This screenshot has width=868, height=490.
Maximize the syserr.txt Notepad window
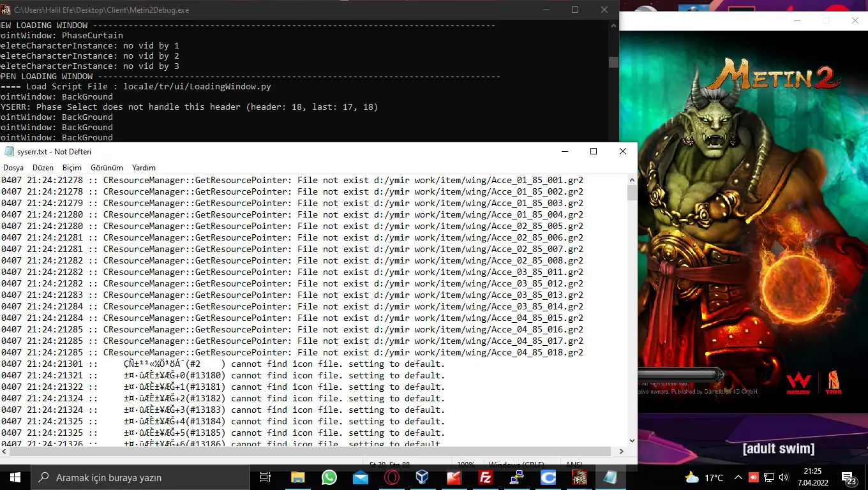(x=594, y=151)
